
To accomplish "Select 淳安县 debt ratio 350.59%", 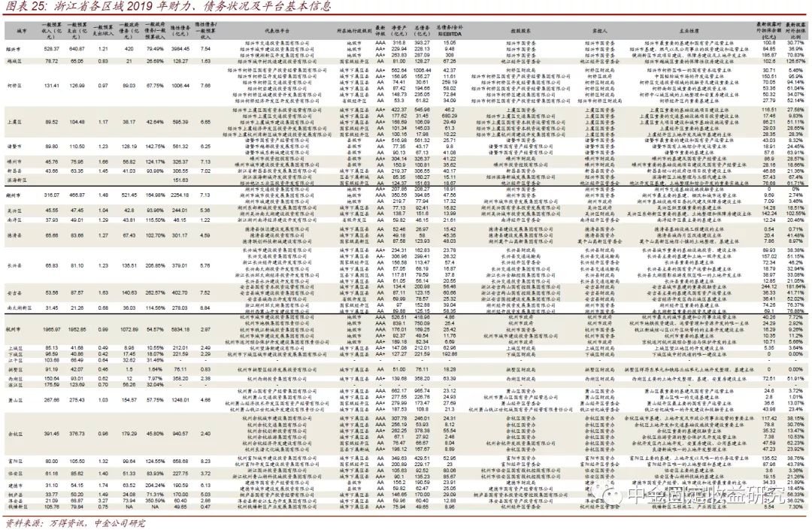I will [155, 501].
